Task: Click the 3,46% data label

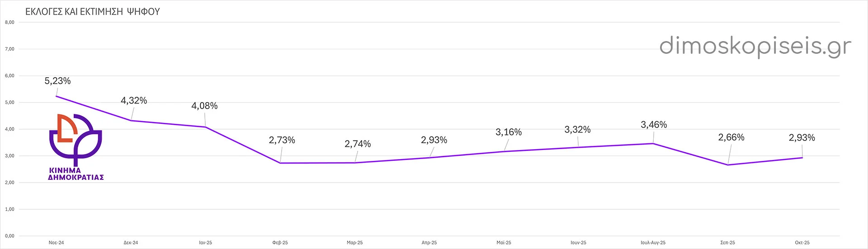Action: tap(654, 125)
